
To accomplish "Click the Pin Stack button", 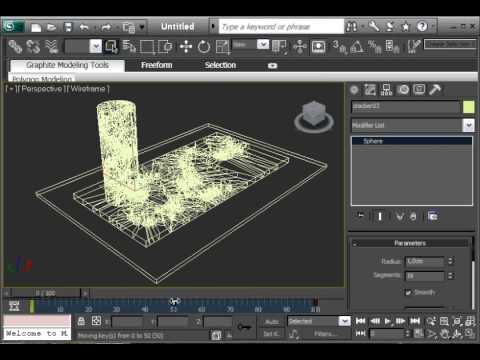I will coord(361,216).
